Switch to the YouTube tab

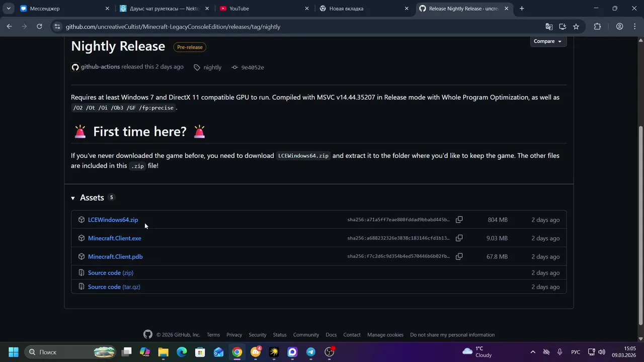(x=264, y=9)
